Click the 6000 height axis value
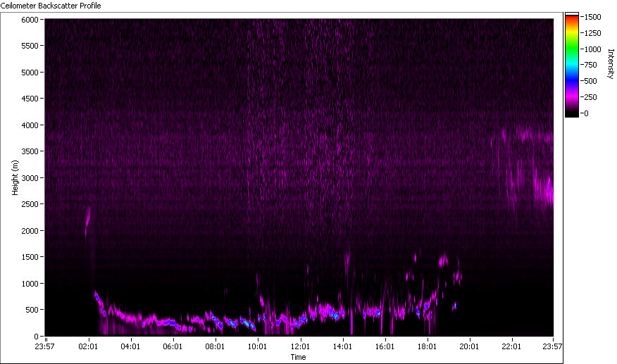 [30, 20]
